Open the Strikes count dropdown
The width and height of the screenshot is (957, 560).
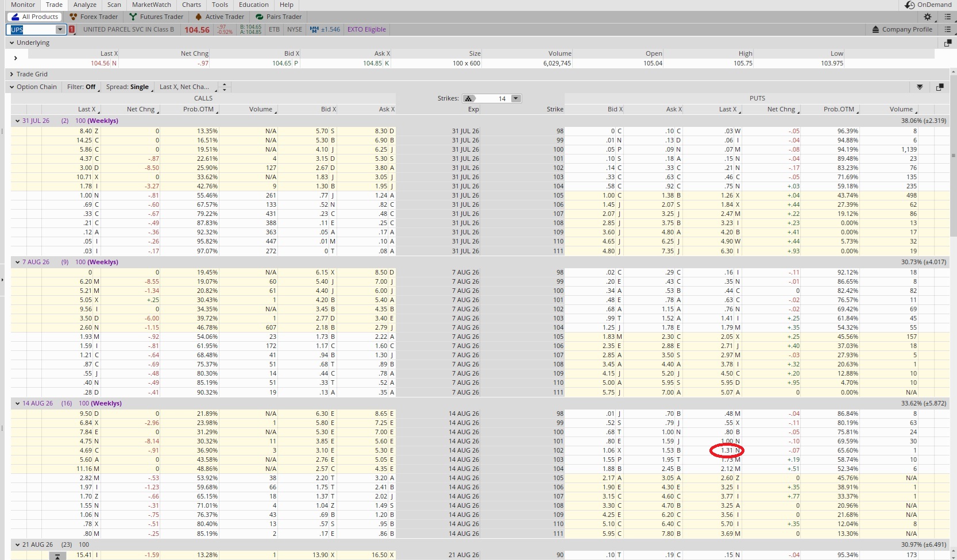coord(516,98)
